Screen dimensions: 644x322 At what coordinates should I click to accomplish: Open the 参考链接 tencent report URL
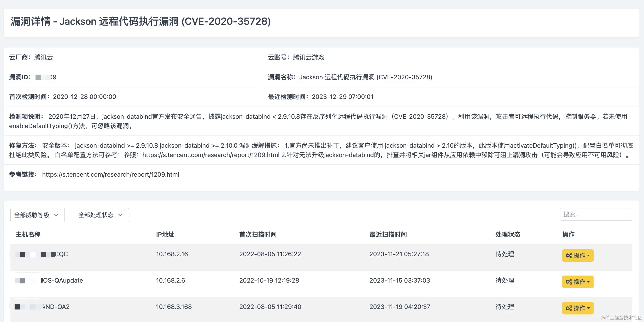110,174
